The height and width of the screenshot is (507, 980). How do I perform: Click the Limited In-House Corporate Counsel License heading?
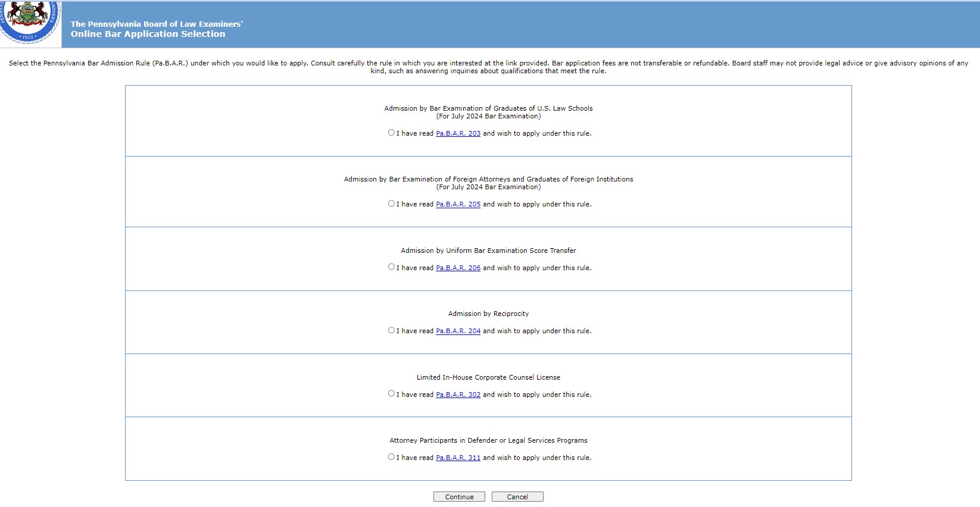[x=488, y=378]
